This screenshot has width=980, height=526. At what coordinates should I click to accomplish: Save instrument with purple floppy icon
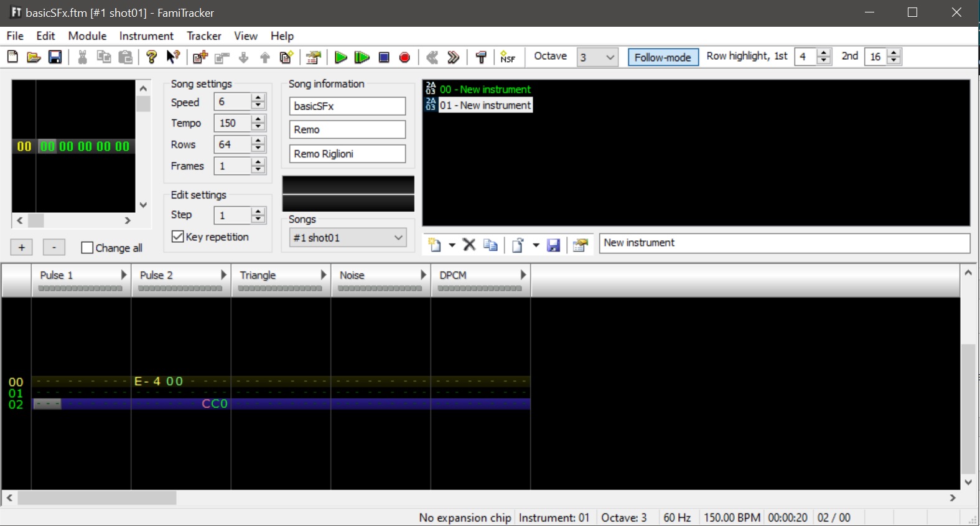(x=553, y=245)
